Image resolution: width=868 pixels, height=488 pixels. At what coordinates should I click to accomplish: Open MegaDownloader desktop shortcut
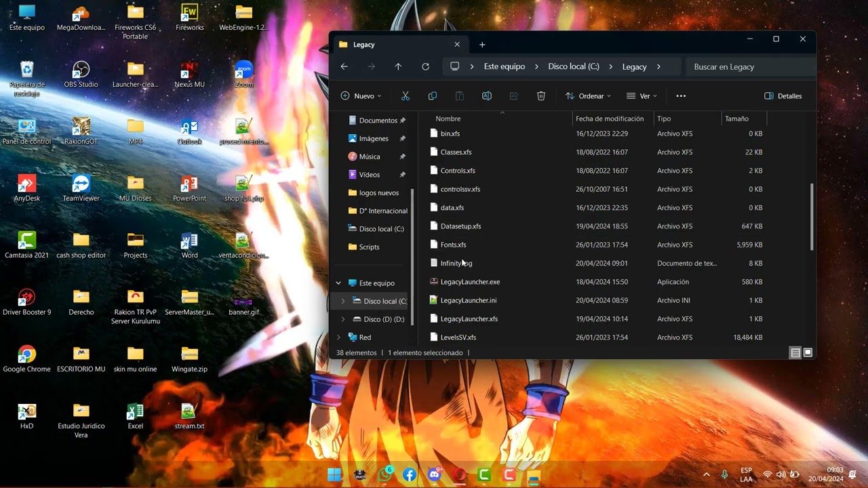point(81,17)
